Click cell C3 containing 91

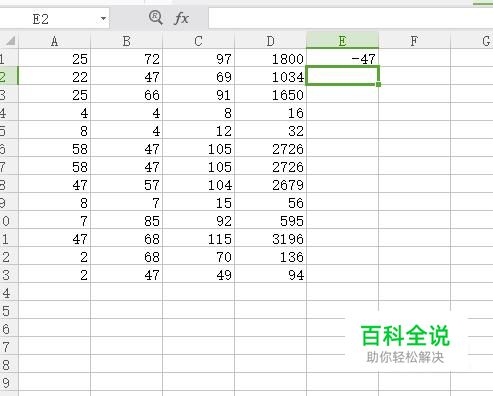[198, 94]
